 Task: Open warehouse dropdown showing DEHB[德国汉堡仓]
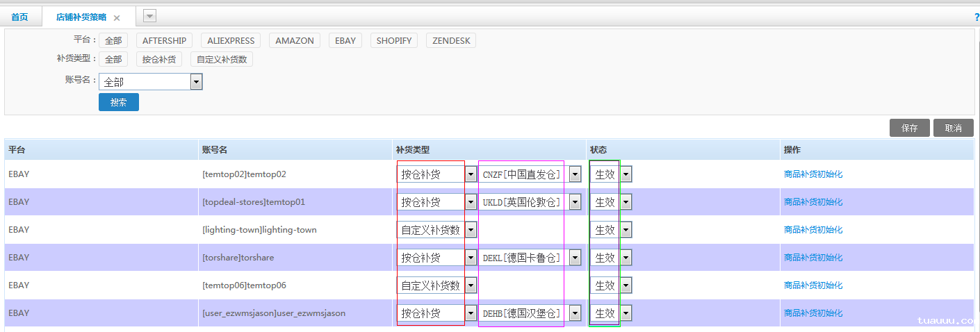[x=530, y=313]
